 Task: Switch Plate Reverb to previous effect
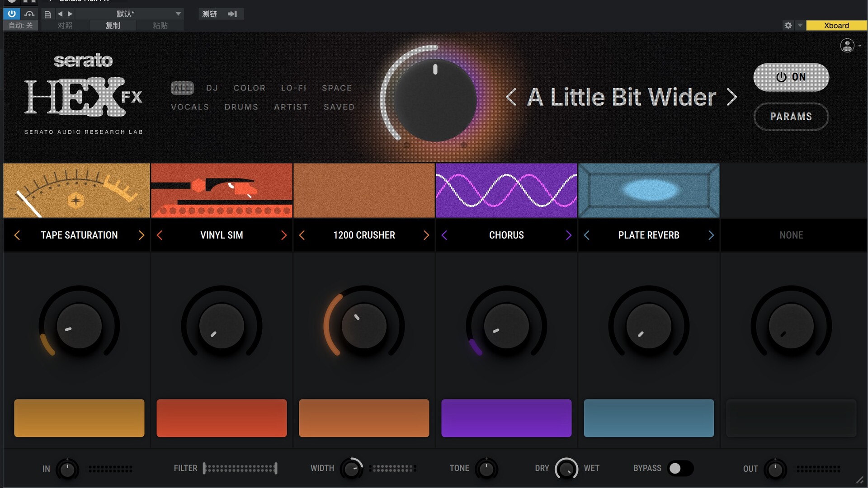click(587, 235)
